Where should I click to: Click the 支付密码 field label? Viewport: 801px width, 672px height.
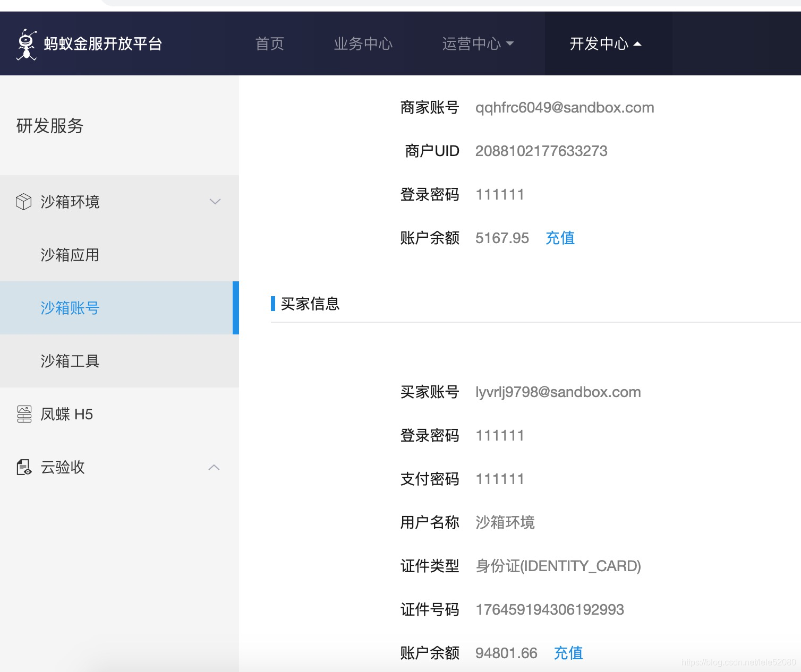(x=430, y=479)
